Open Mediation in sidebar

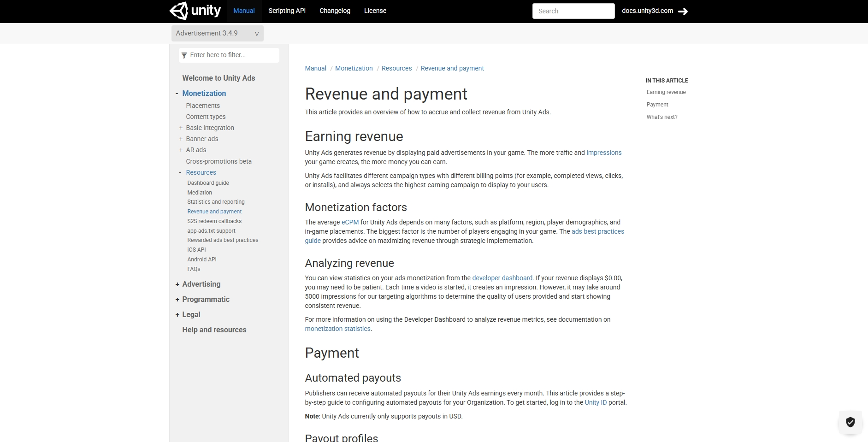pos(200,193)
